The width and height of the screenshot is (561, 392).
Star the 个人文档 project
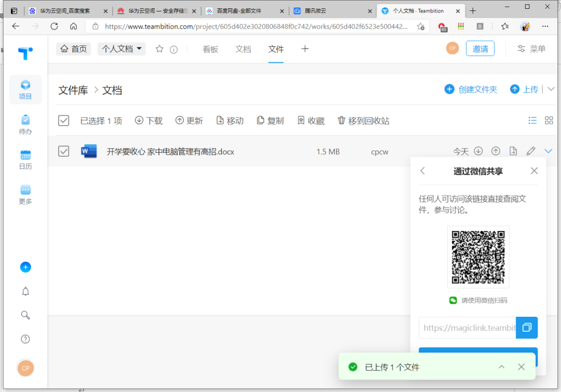point(159,49)
